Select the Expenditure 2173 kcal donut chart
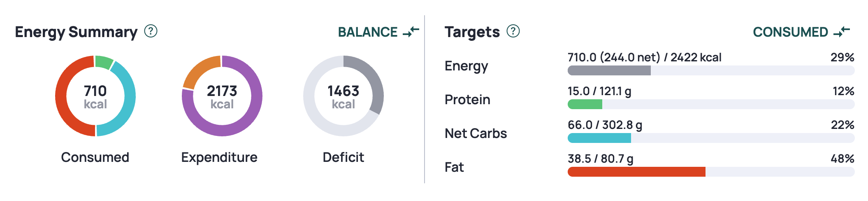 (222, 96)
